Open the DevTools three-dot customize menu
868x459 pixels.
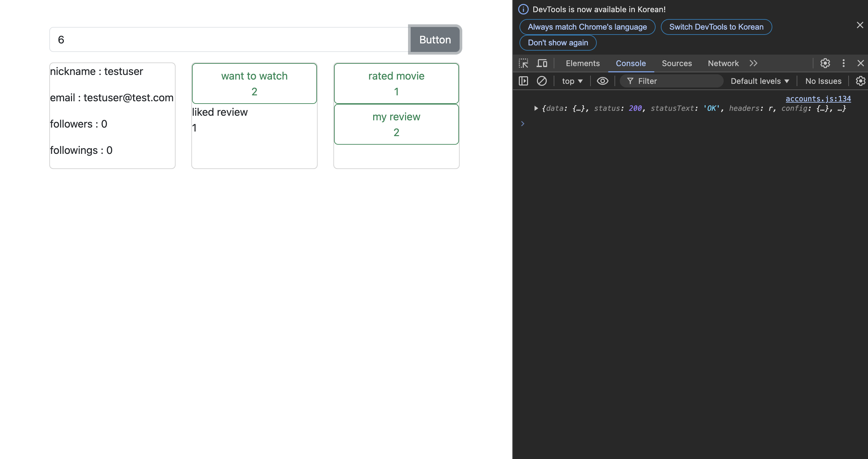click(x=843, y=63)
